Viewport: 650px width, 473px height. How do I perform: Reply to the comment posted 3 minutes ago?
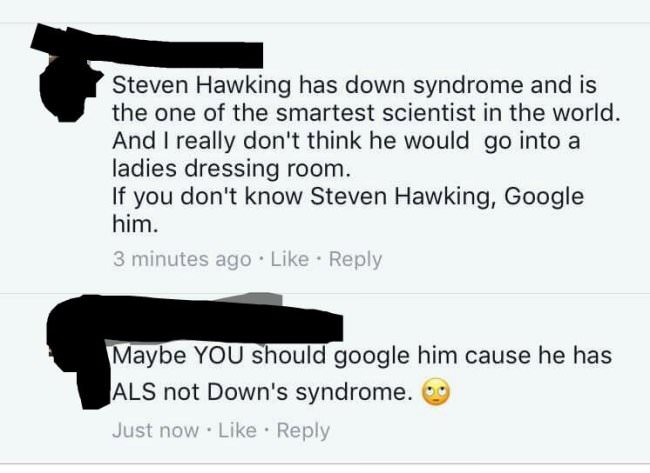355,260
